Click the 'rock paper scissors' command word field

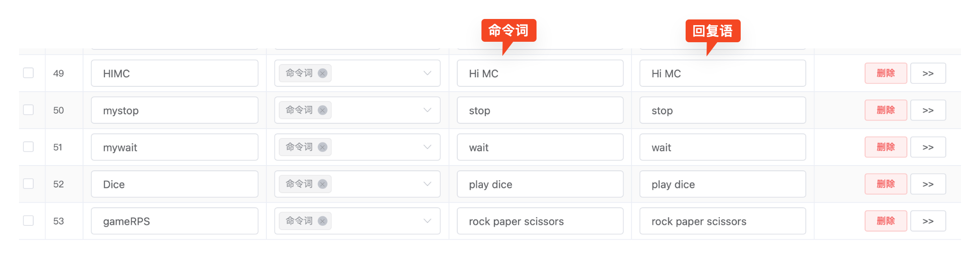(x=540, y=221)
